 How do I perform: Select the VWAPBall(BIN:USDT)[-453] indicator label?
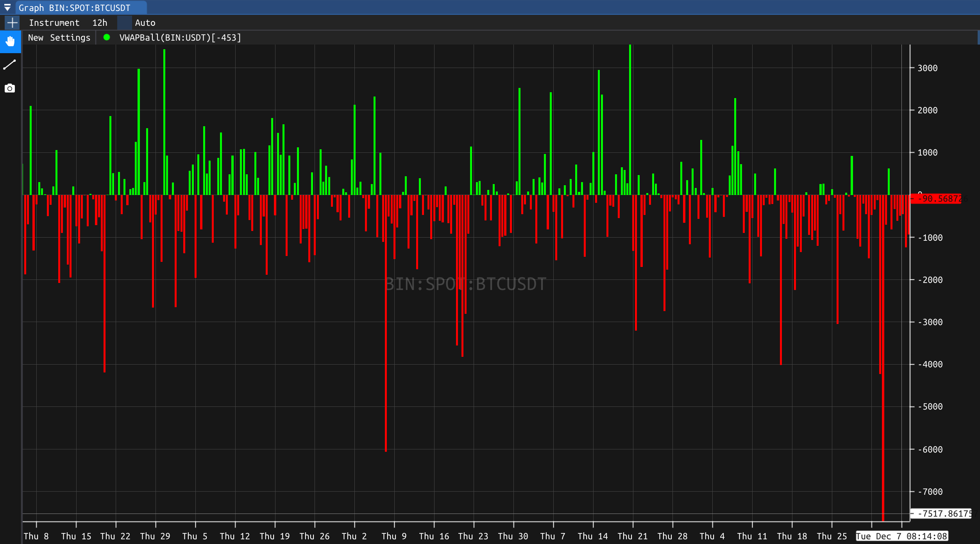[x=180, y=38]
